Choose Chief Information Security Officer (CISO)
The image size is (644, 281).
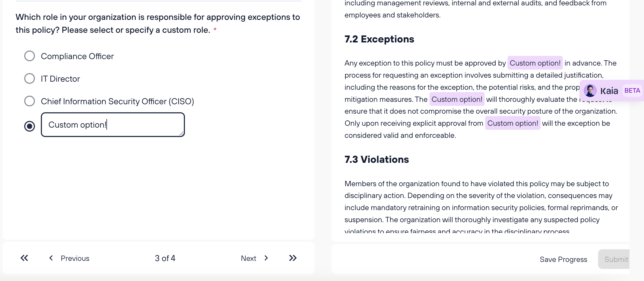pos(30,101)
